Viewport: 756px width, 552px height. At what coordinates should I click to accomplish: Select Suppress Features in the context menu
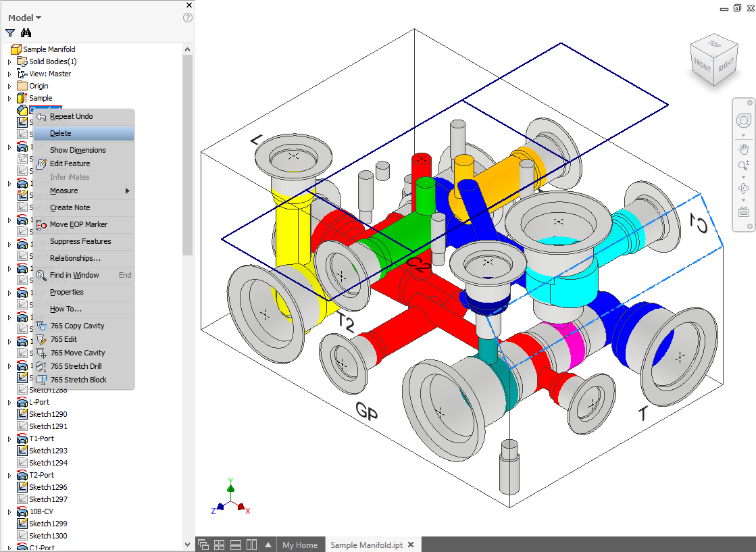coord(80,241)
